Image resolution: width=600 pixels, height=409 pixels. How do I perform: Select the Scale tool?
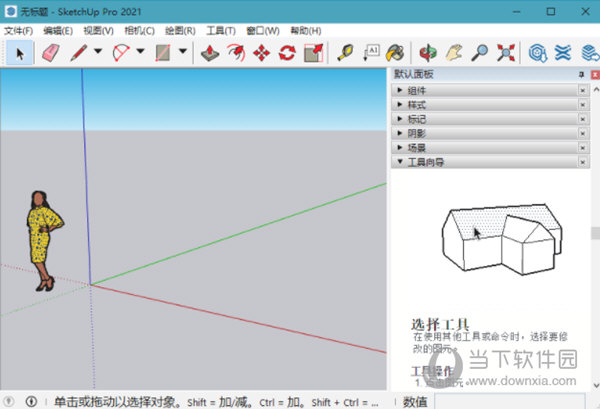click(313, 53)
